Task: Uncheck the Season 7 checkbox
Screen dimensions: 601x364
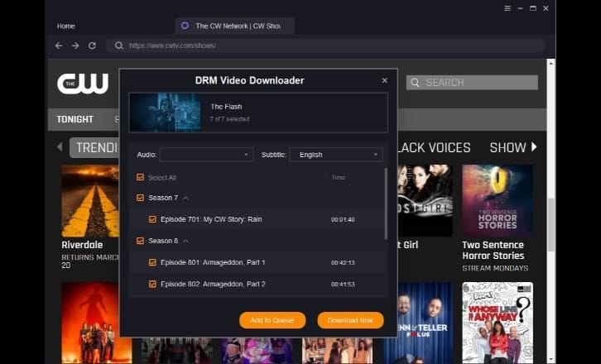Action: [140, 198]
